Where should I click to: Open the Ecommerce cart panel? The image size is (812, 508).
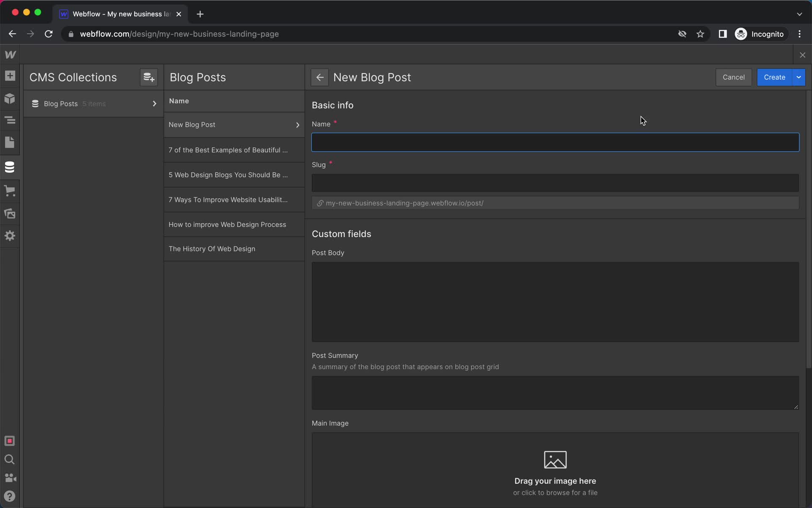[x=10, y=190]
